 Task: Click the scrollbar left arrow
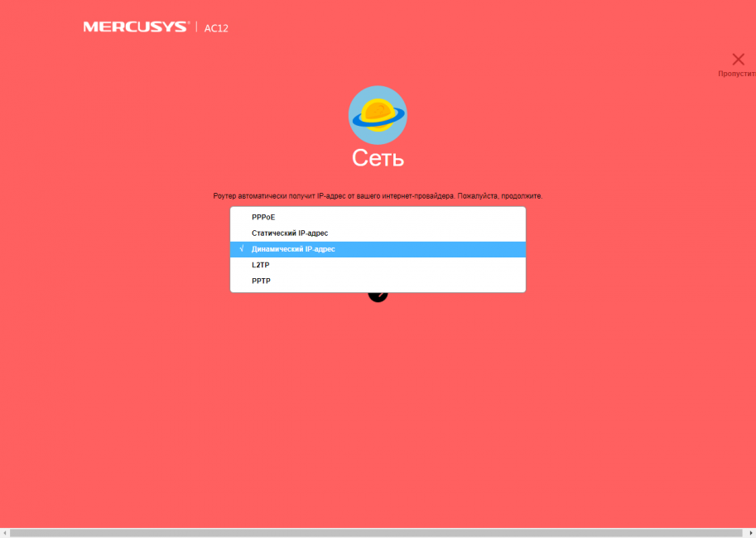click(5, 533)
